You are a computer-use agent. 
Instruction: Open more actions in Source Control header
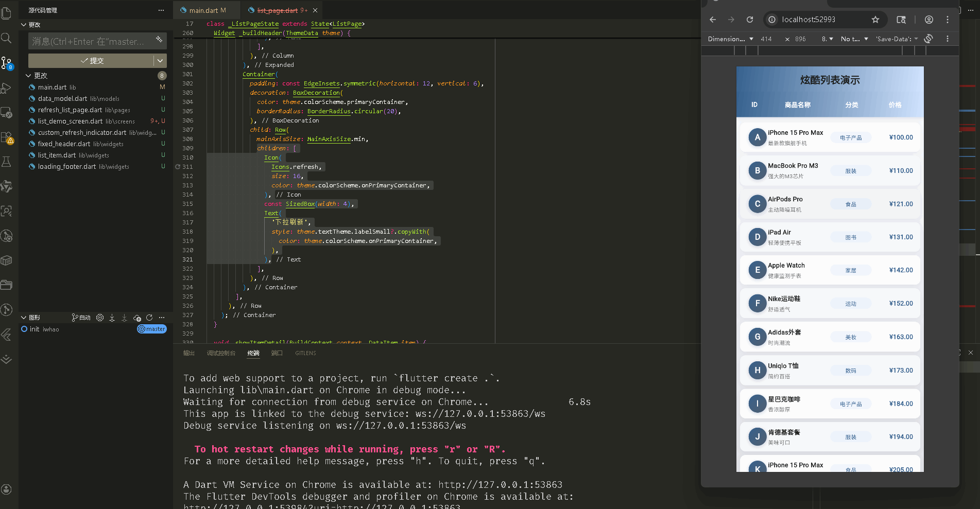coord(161,10)
